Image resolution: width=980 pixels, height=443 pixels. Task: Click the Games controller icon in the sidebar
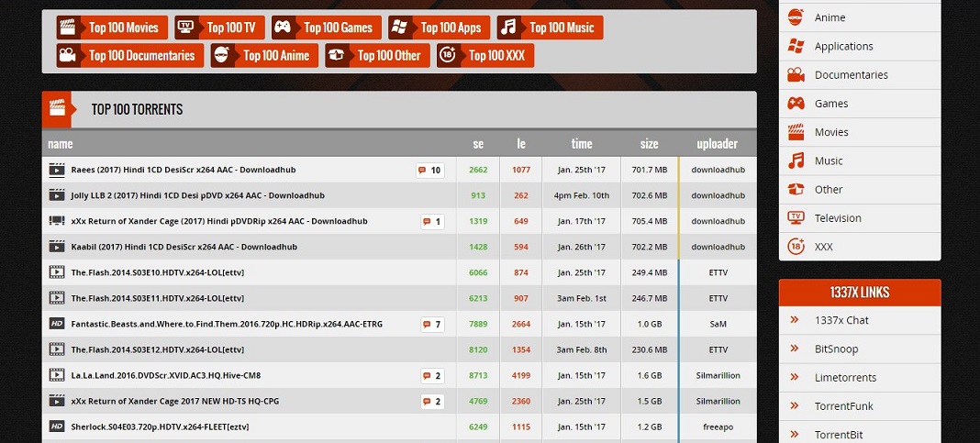(796, 104)
